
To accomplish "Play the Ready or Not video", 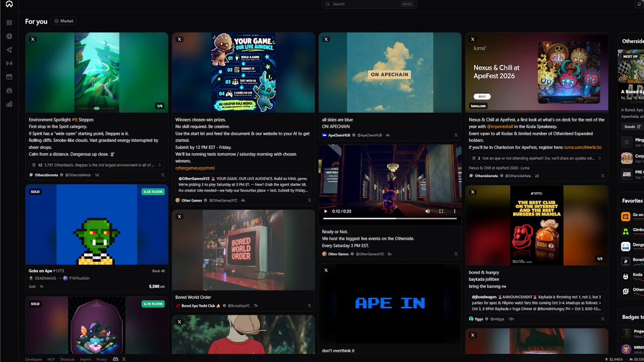I will tap(325, 211).
